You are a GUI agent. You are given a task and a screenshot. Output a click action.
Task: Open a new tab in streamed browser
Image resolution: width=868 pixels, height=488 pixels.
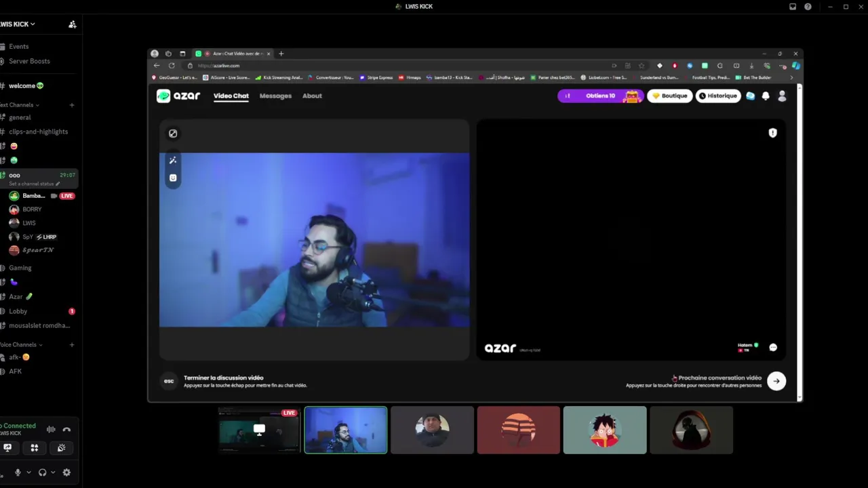click(281, 54)
